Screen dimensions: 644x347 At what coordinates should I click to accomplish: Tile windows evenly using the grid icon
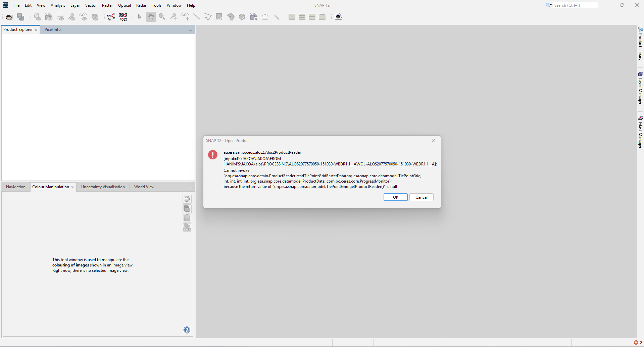[312, 17]
